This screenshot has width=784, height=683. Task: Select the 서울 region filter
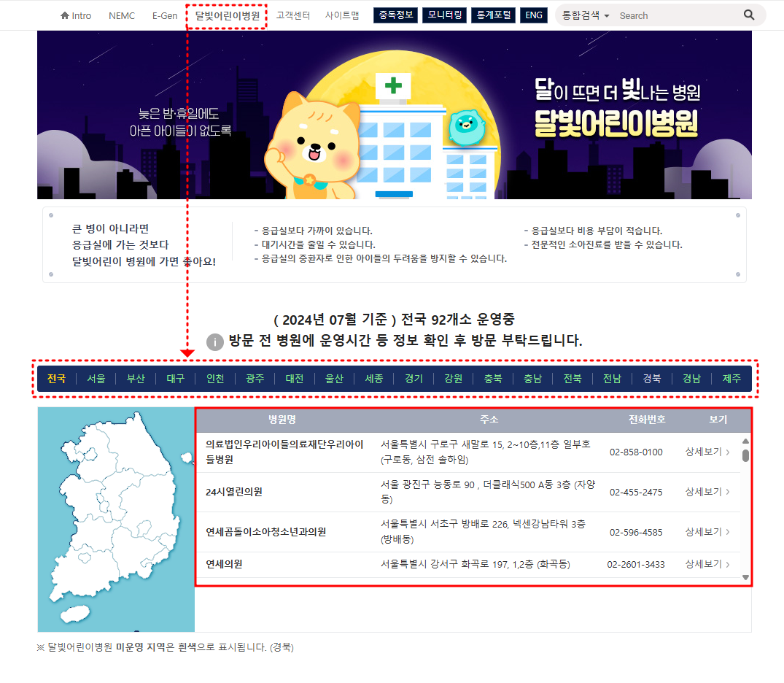pos(96,379)
